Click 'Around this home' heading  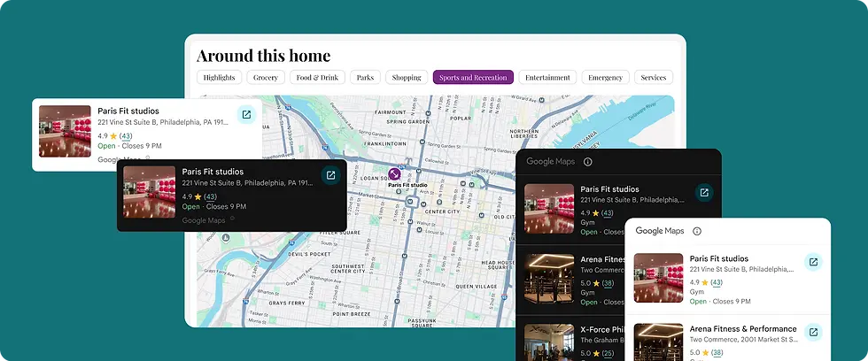264,55
